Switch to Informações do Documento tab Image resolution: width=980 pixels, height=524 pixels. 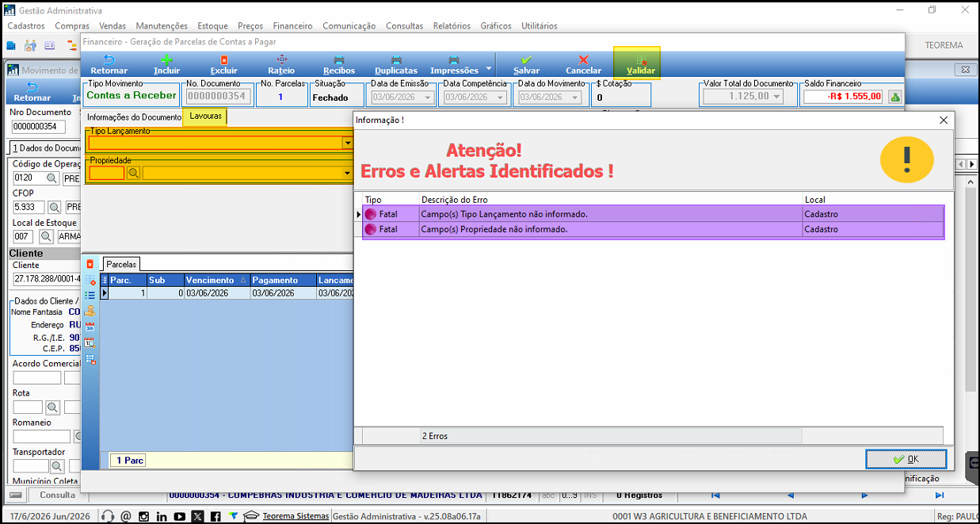[x=134, y=117]
